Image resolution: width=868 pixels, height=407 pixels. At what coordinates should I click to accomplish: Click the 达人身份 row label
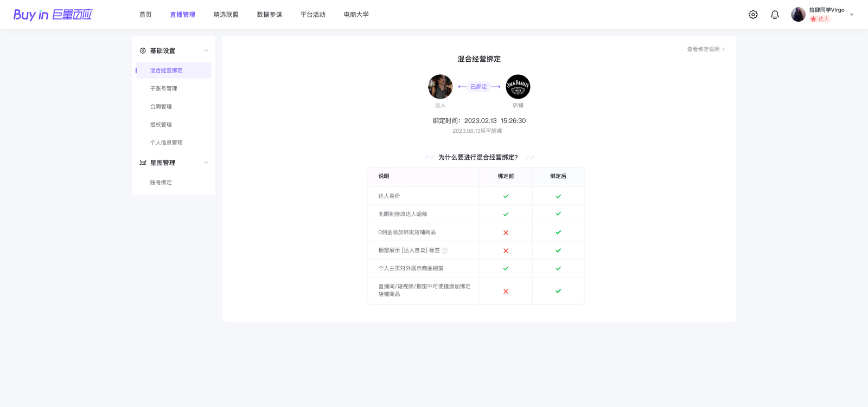[389, 196]
